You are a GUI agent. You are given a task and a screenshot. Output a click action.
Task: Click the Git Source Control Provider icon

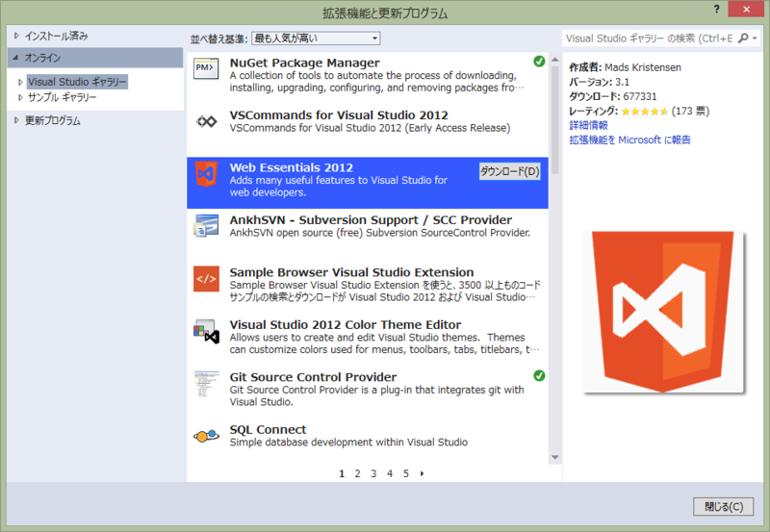click(x=206, y=384)
